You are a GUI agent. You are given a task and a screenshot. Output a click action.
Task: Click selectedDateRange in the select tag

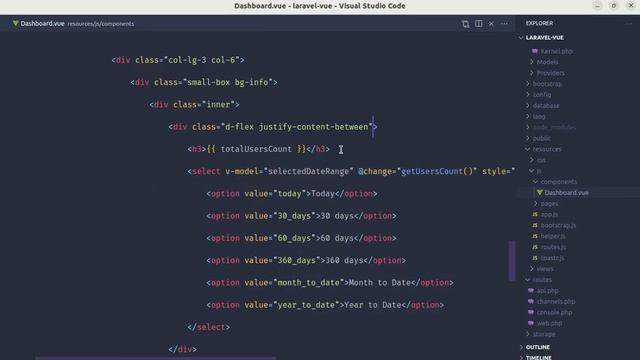click(308, 171)
